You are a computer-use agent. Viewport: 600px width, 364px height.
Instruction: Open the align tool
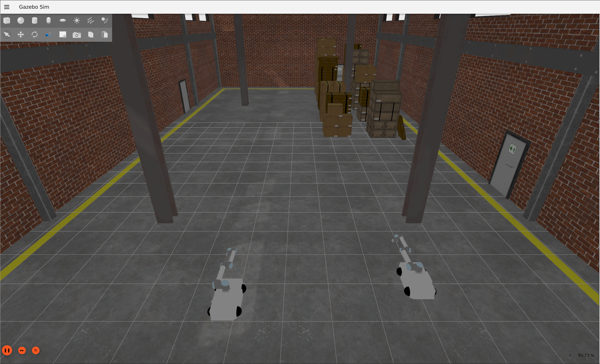click(48, 34)
